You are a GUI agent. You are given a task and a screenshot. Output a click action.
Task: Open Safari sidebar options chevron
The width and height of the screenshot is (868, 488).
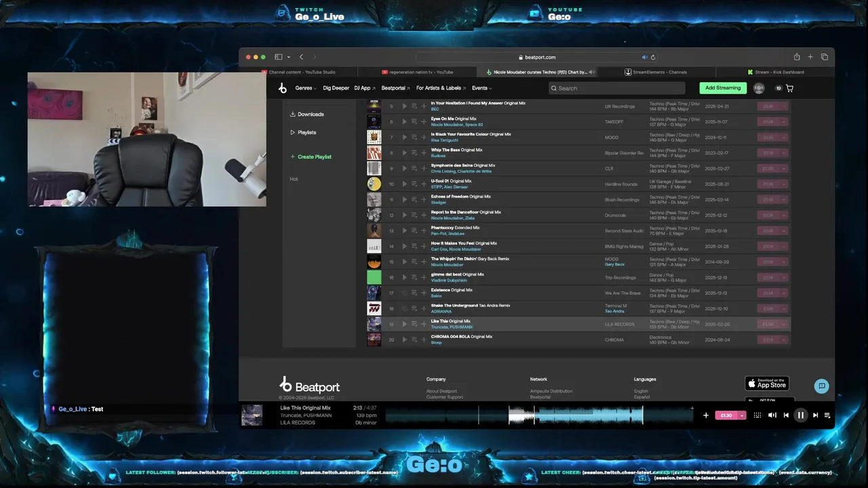point(289,57)
